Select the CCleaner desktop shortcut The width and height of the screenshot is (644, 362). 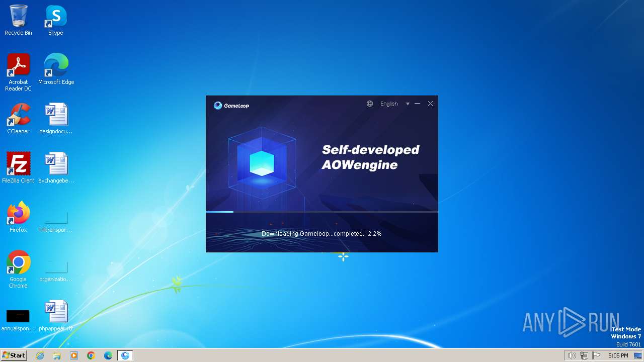18,119
